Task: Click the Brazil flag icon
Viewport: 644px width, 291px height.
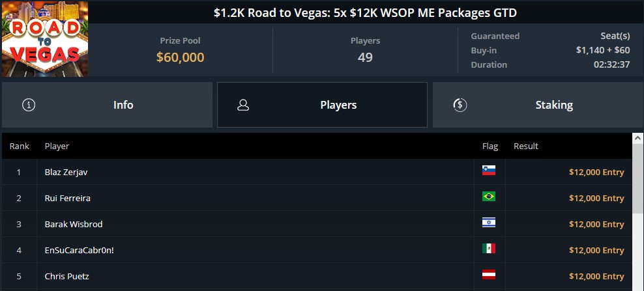Action: tap(489, 197)
